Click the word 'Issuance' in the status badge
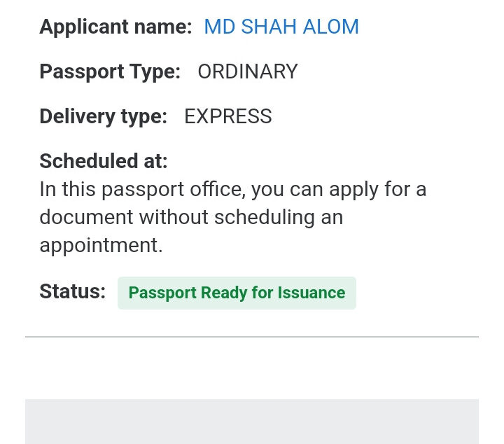This screenshot has width=504, height=444. pyautogui.click(x=310, y=293)
